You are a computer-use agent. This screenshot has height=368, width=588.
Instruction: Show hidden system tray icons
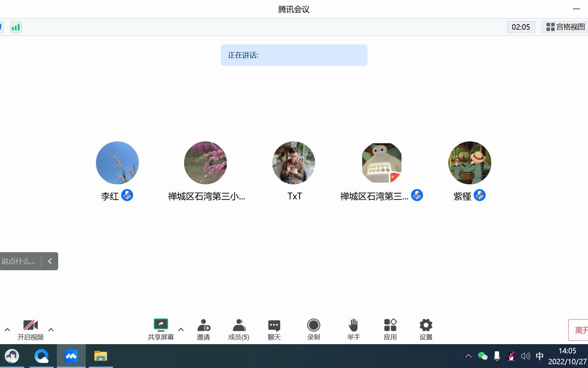[x=469, y=356]
